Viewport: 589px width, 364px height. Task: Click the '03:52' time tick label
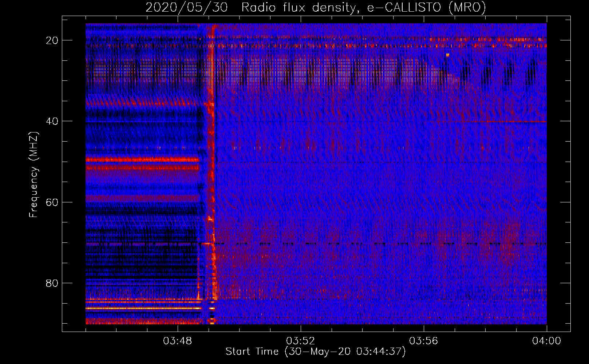300,341
